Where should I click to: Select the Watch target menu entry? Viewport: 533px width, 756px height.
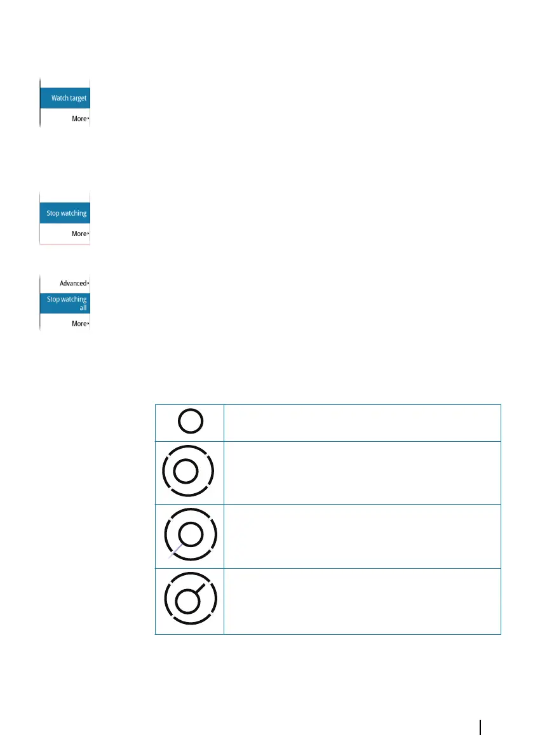(x=65, y=98)
